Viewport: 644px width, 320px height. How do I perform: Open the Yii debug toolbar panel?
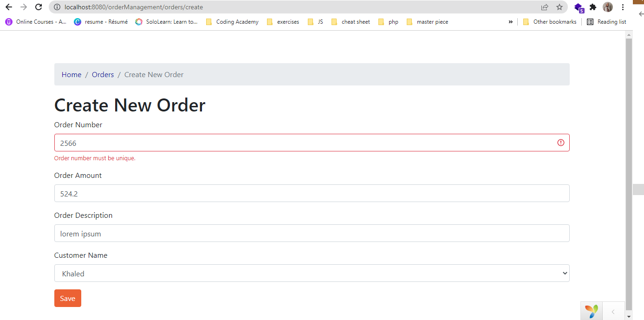591,311
